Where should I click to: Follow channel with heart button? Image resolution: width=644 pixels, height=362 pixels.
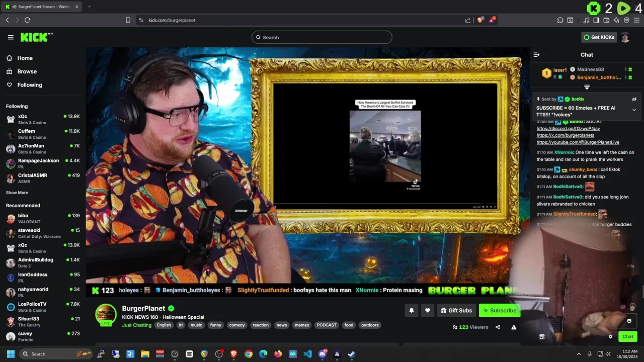[x=427, y=310]
